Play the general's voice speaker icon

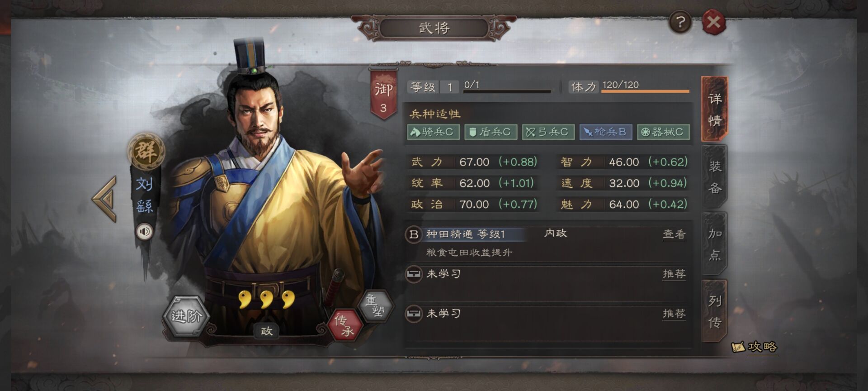pos(145,232)
